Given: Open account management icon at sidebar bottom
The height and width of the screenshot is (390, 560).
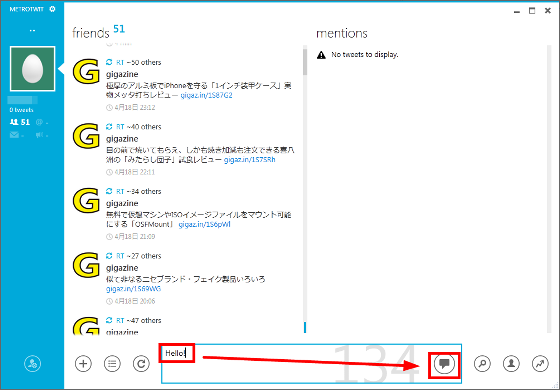Looking at the screenshot, I should point(32,364).
